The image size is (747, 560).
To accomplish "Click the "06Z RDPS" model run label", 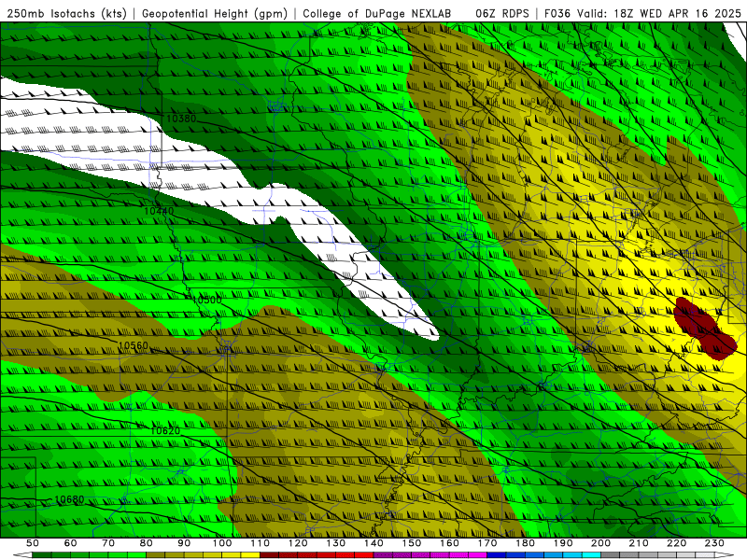I will tap(502, 13).
